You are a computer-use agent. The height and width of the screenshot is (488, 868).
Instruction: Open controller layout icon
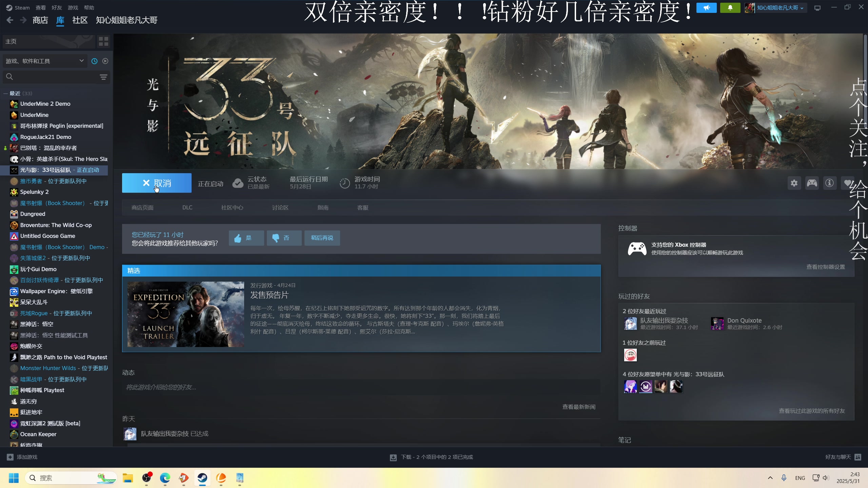(812, 183)
